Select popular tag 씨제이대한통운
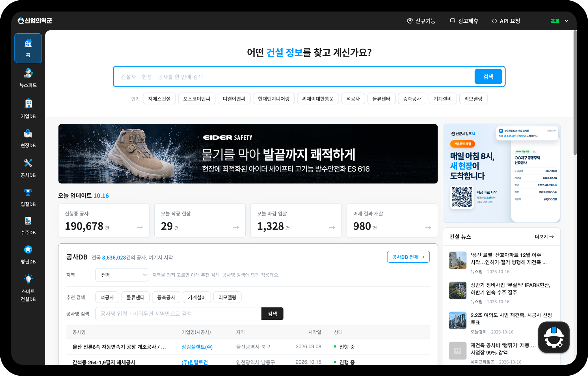This screenshot has width=588, height=376. (318, 99)
